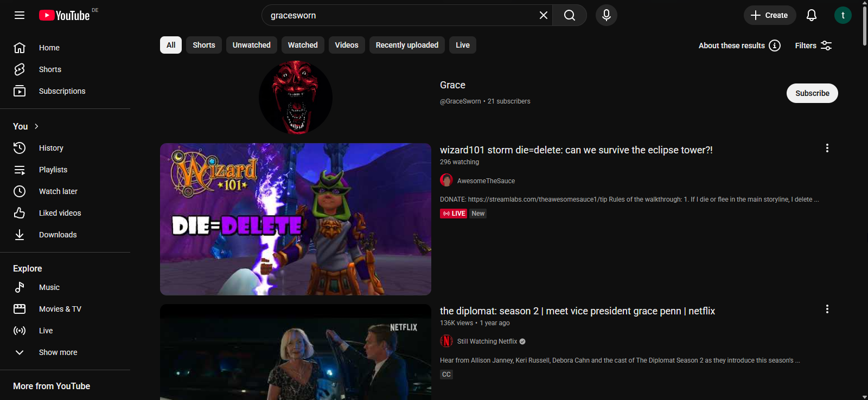Viewport: 868px width, 400px height.
Task: Click the Liked videos thumbs-up icon
Action: point(20,213)
